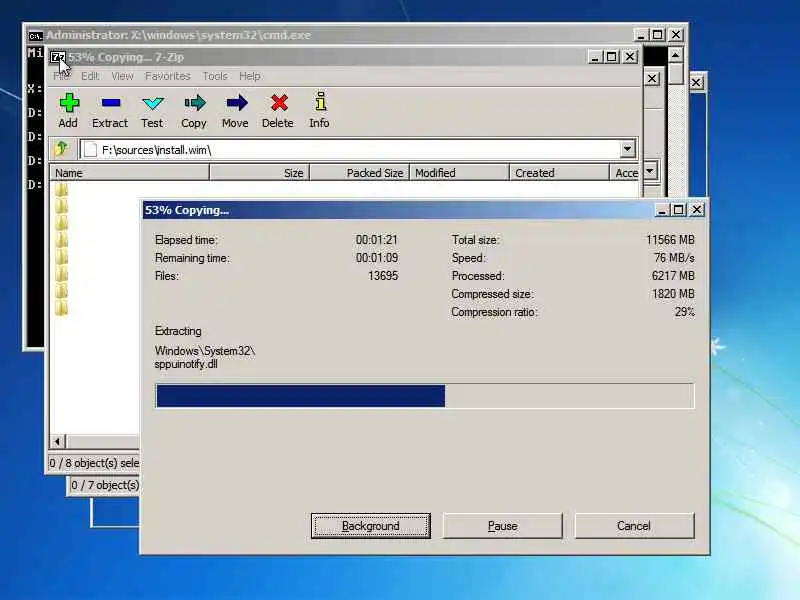Go up one folder level with the up-arrow icon
The width and height of the screenshot is (800, 600).
[x=62, y=149]
